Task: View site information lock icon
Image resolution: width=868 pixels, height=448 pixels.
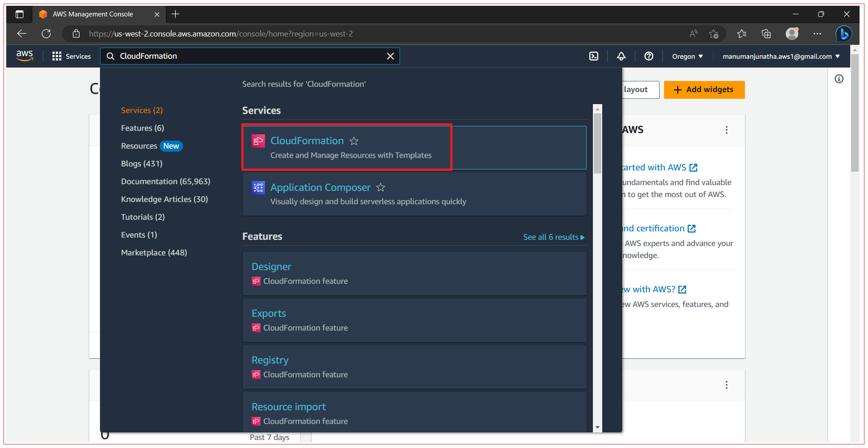Action: [x=76, y=34]
